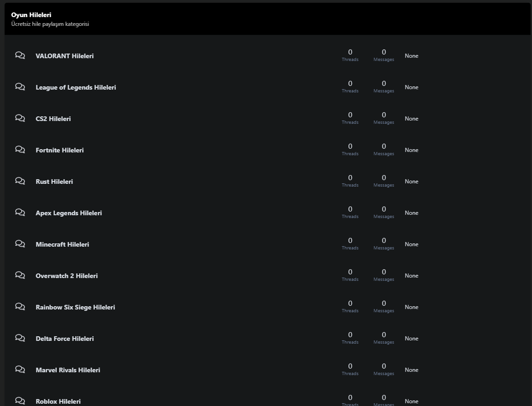Open the League of Legends Hileleri forum
Image resolution: width=532 pixels, height=406 pixels.
tap(76, 87)
